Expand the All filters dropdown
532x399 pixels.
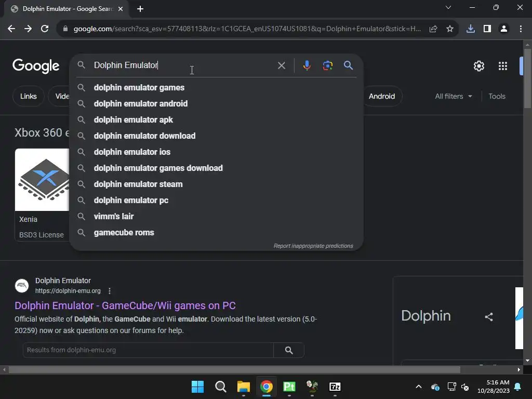[454, 96]
